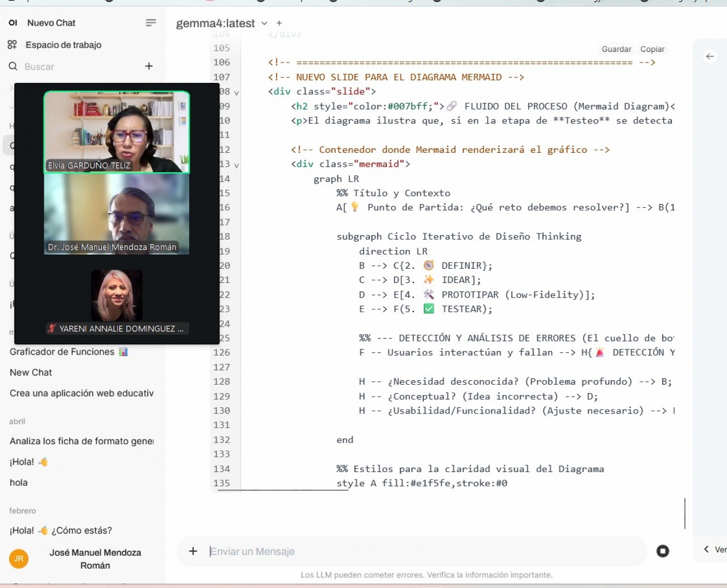727x588 pixels.
Task: Click the horizontal scrollbar under code
Action: pos(283,490)
